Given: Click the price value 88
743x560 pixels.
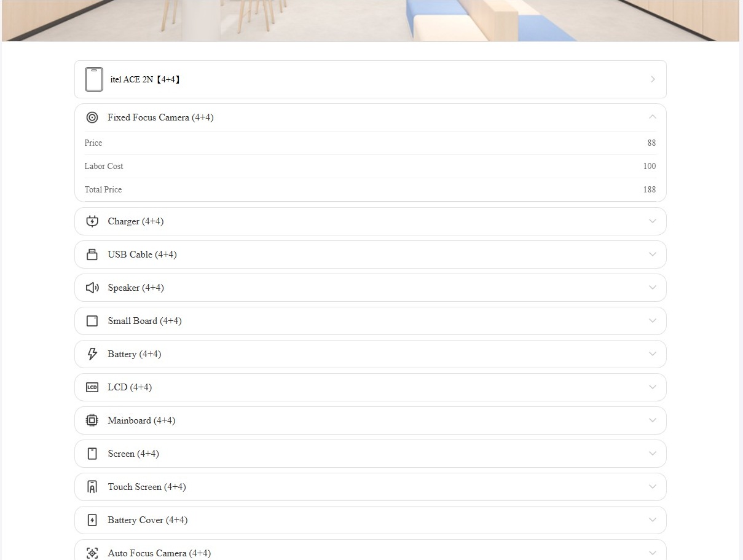Looking at the screenshot, I should pyautogui.click(x=651, y=143).
